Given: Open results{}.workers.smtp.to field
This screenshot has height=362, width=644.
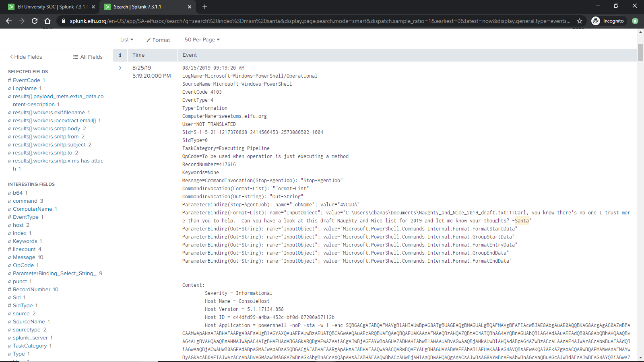Looking at the screenshot, I should point(43,153).
